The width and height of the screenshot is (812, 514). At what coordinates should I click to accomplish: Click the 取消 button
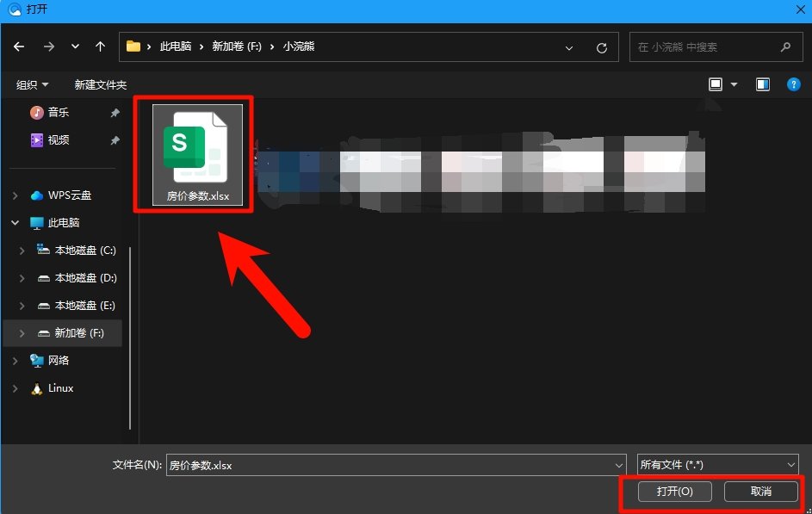click(760, 492)
